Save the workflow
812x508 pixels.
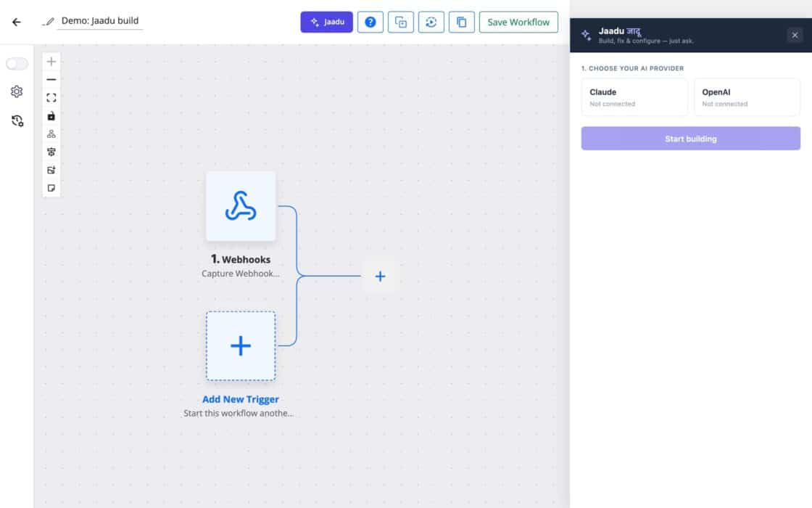click(518, 22)
